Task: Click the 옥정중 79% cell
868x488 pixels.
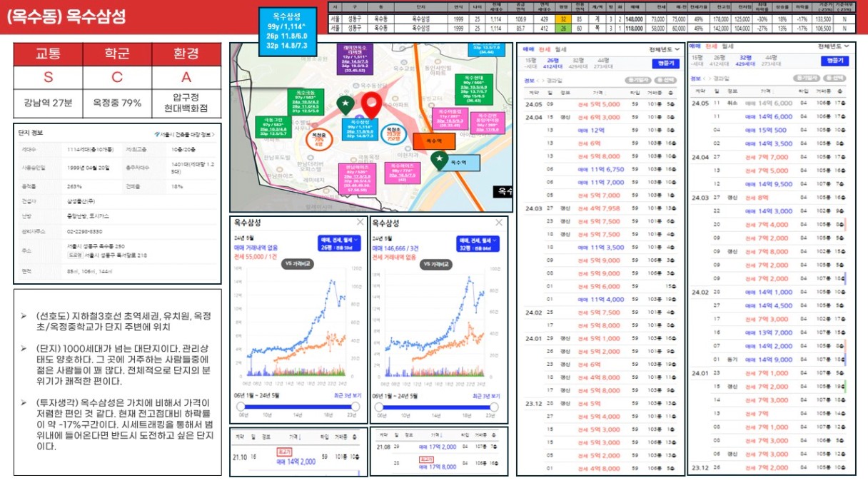Action: [117, 102]
